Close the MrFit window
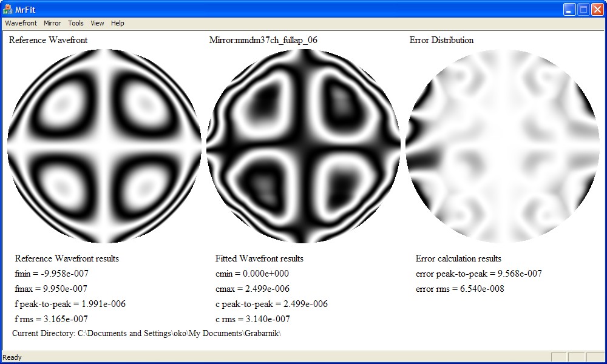This screenshot has height=364, width=607. [597, 9]
